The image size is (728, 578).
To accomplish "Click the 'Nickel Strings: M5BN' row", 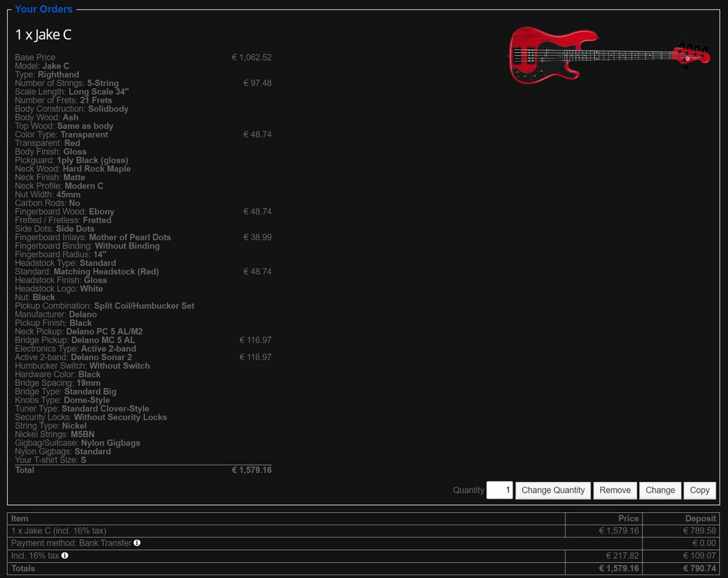I will [55, 435].
